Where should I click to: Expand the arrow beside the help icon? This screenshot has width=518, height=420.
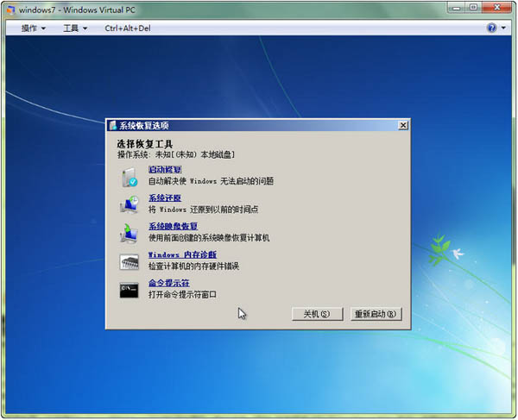click(x=503, y=28)
